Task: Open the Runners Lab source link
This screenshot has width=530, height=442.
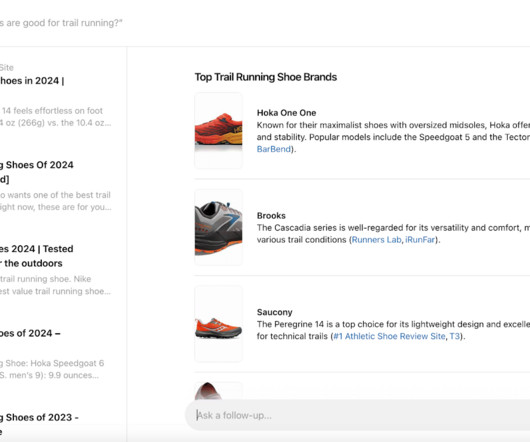Action: [x=376, y=240]
